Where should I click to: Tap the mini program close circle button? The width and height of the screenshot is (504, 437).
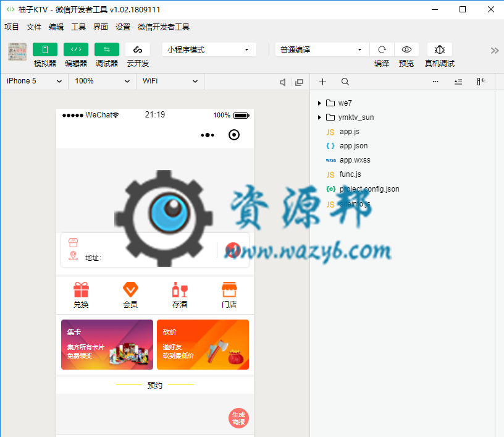click(x=234, y=135)
